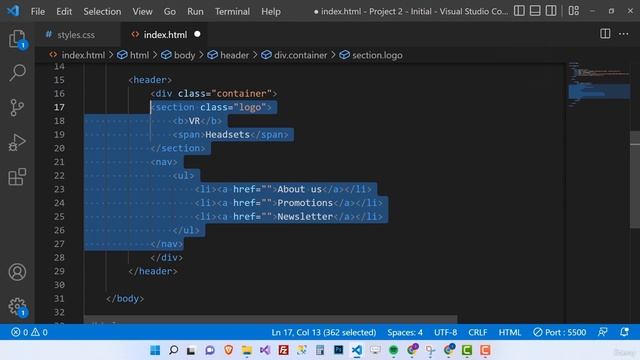Click the VS Code logo icon
640x360 pixels.
click(x=13, y=11)
